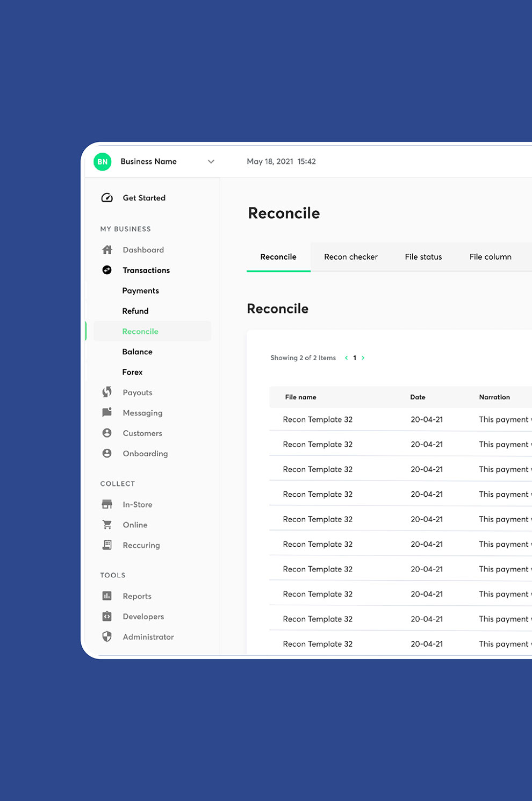
Task: Switch to the Recon checker tab
Action: coord(350,257)
